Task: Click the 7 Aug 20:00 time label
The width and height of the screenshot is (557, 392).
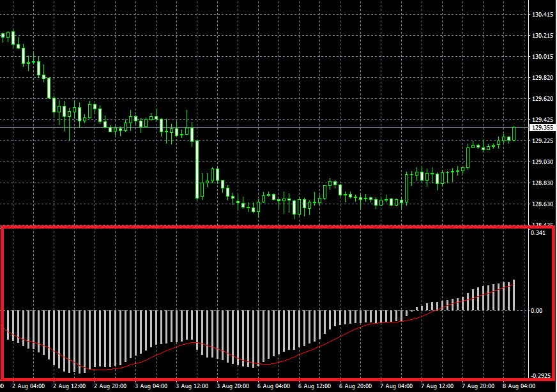Action: (478, 386)
